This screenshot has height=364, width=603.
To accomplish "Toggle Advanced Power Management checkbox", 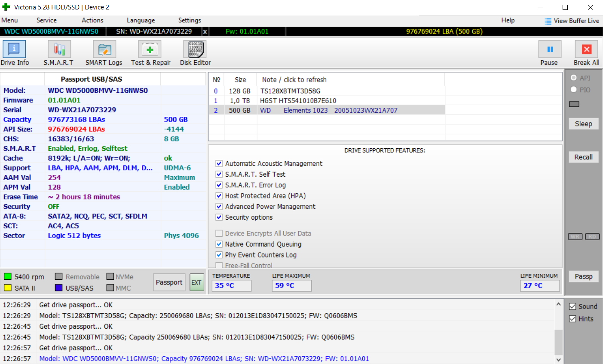I will (219, 207).
